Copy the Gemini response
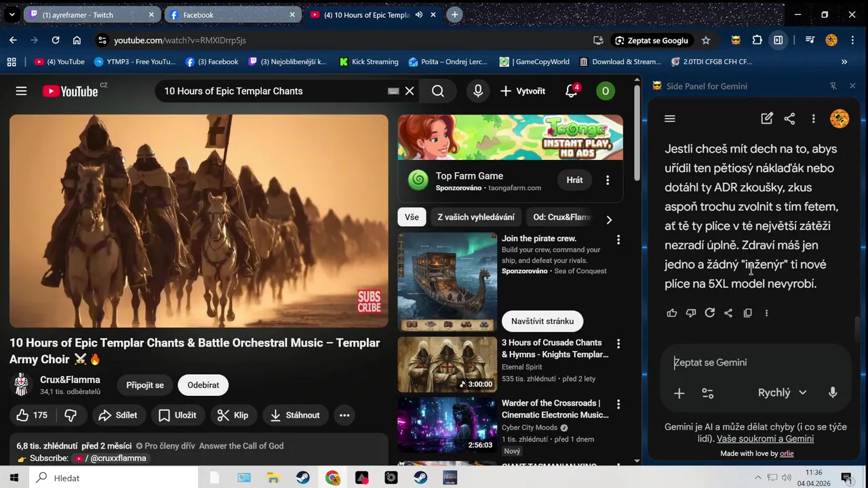This screenshot has width=868, height=488. click(747, 313)
